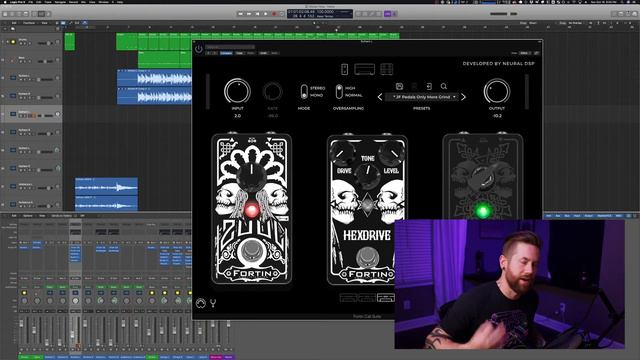Open the tuner fork icon
This screenshot has height=360, width=640.
click(213, 303)
